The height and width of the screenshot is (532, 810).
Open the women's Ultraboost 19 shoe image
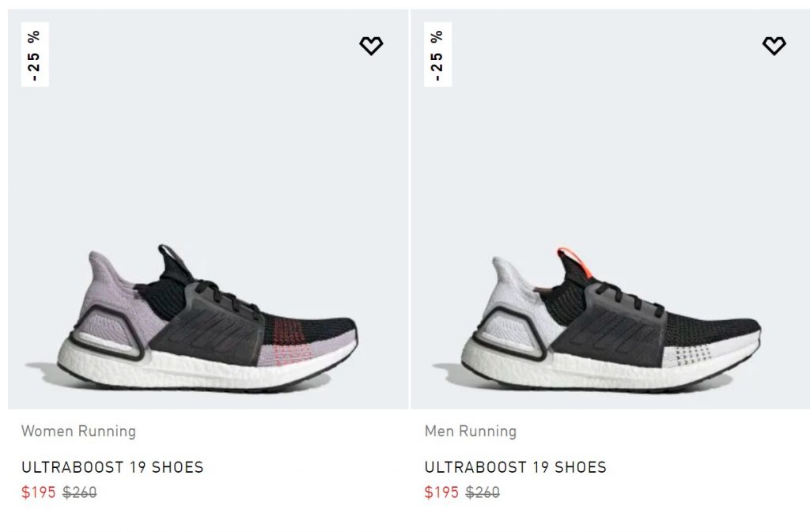208,316
